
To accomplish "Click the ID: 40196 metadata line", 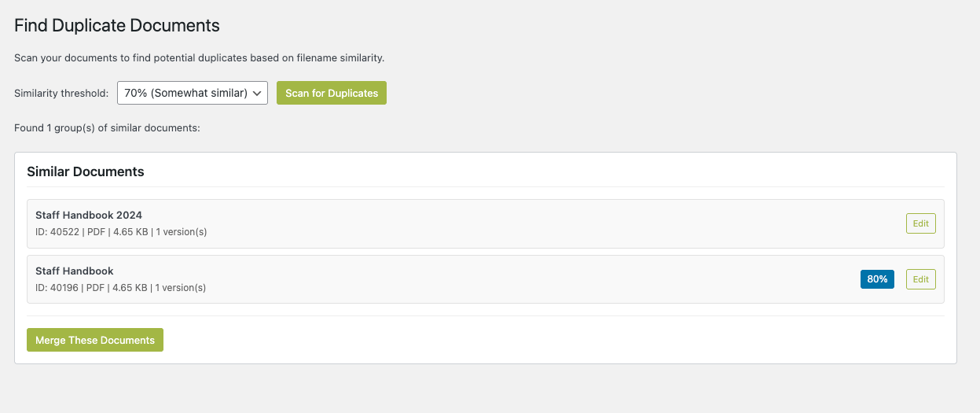I will point(120,288).
